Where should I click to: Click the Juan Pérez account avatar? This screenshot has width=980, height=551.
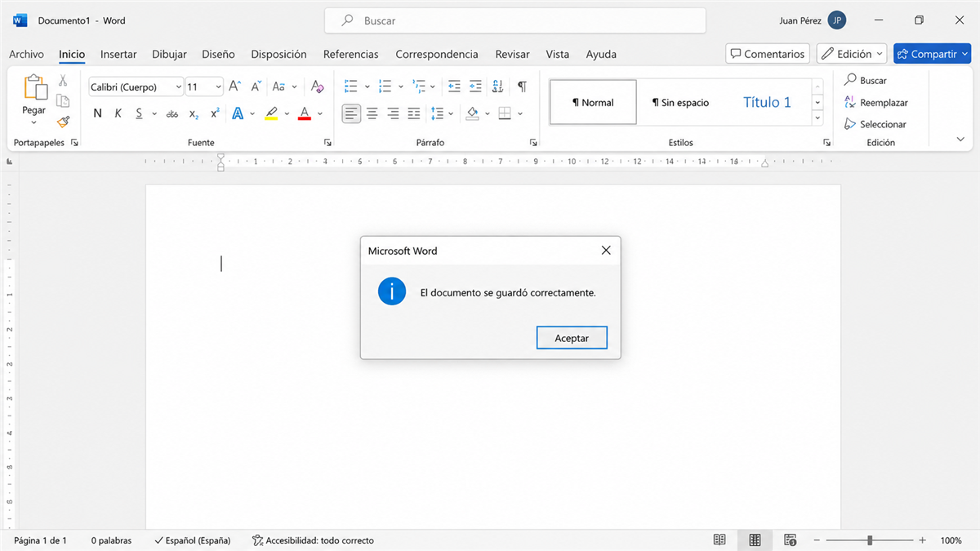[836, 20]
